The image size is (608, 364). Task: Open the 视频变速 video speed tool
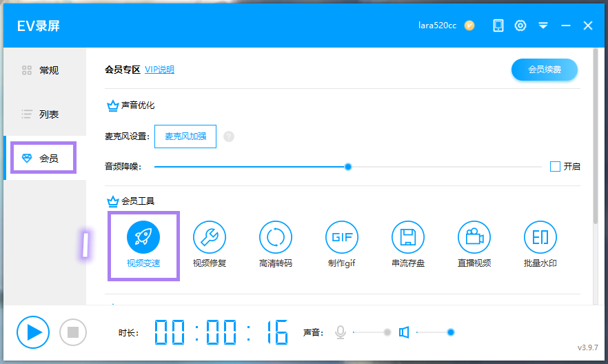coord(143,238)
